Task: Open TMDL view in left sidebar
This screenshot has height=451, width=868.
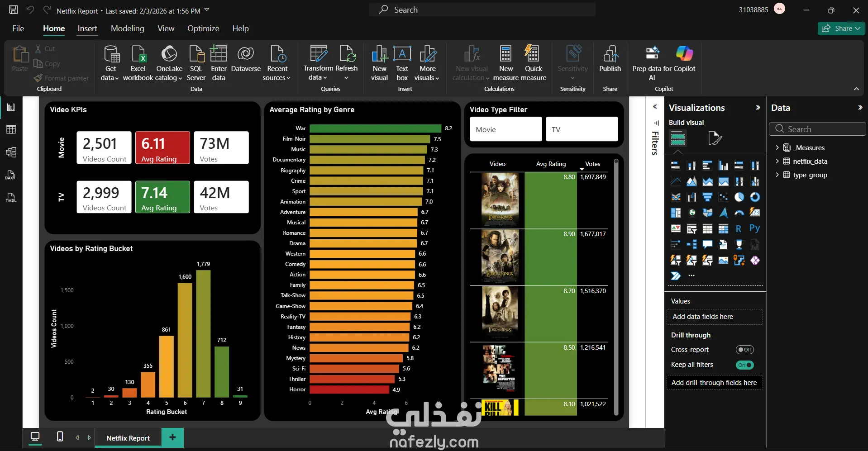Action: tap(11, 198)
